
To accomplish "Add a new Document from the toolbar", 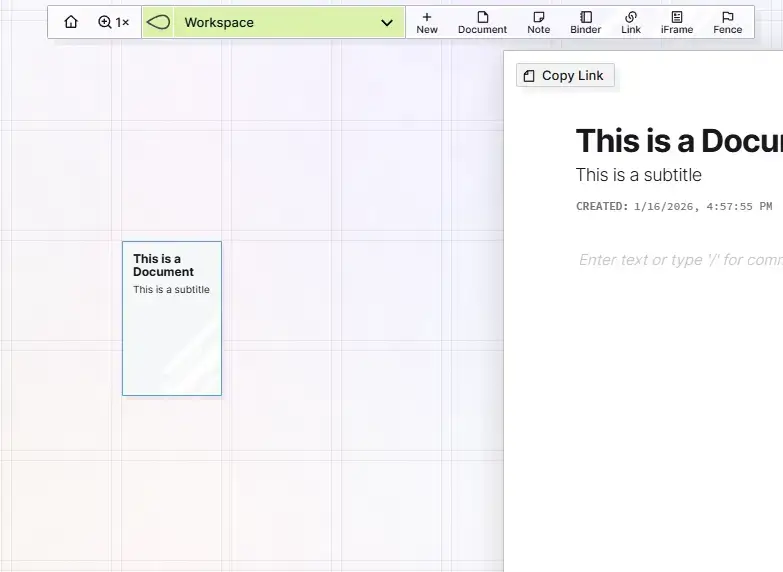I will [x=482, y=22].
